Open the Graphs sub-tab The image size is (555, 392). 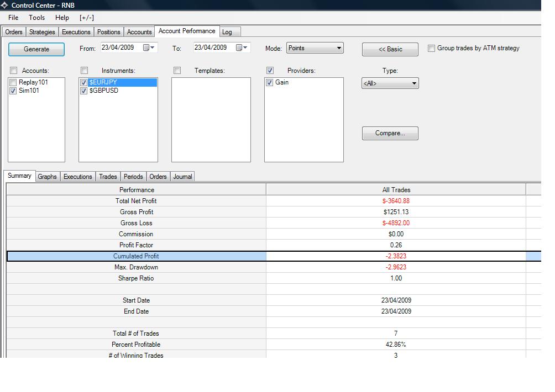(x=48, y=176)
